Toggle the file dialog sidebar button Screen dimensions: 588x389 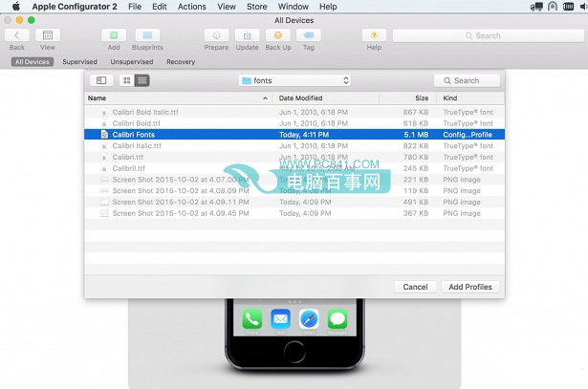[101, 80]
